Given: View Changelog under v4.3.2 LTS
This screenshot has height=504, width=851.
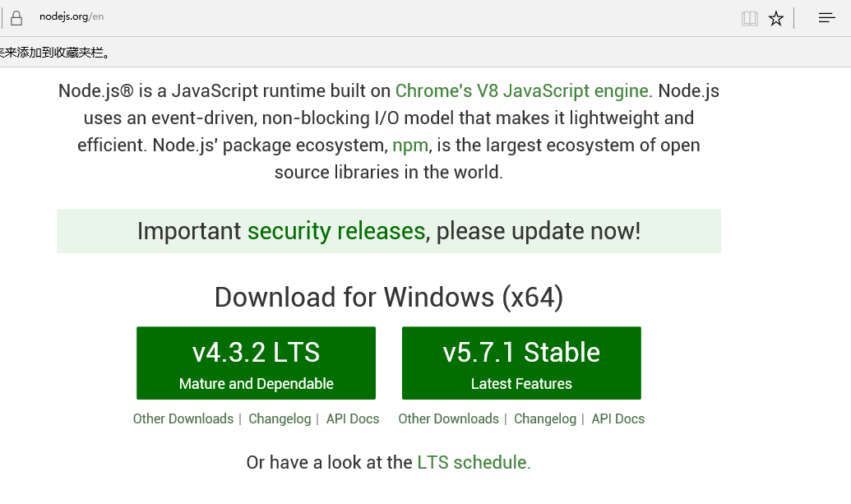Looking at the screenshot, I should [x=280, y=418].
